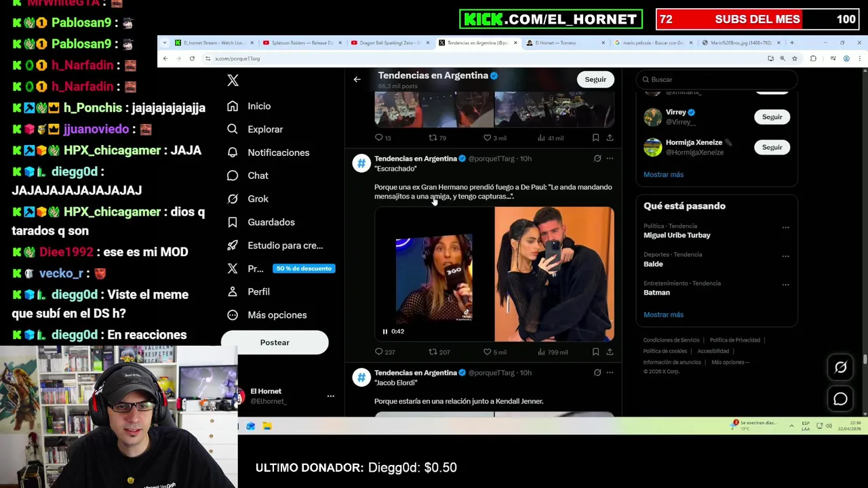The image size is (868, 488).
Task: Open the floating messages button
Action: pos(840,399)
